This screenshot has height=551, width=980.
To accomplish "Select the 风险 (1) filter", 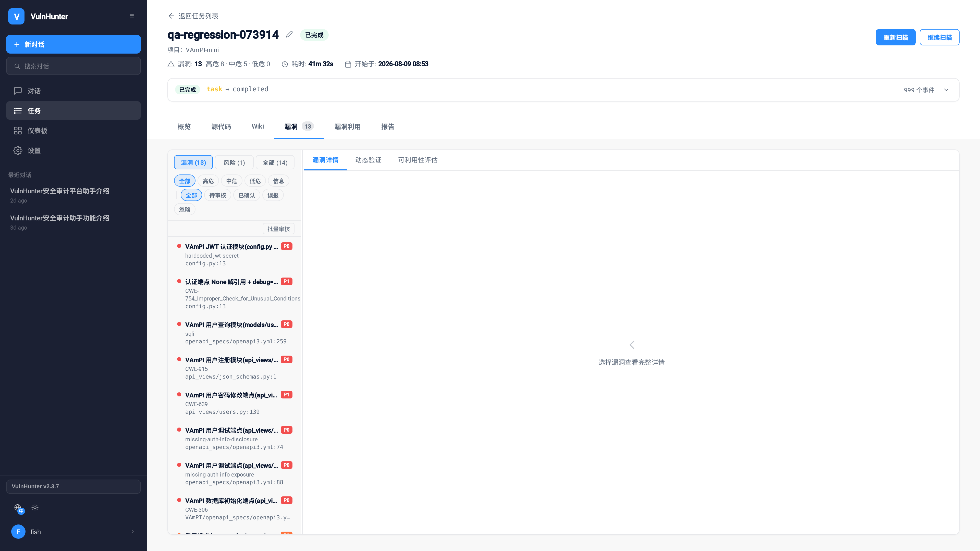I will (x=234, y=162).
